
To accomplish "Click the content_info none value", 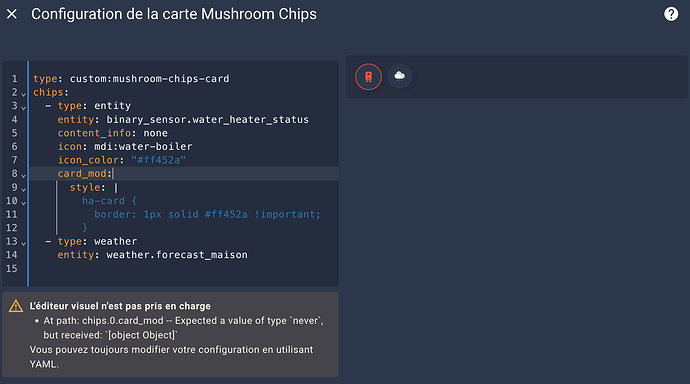I will point(155,133).
